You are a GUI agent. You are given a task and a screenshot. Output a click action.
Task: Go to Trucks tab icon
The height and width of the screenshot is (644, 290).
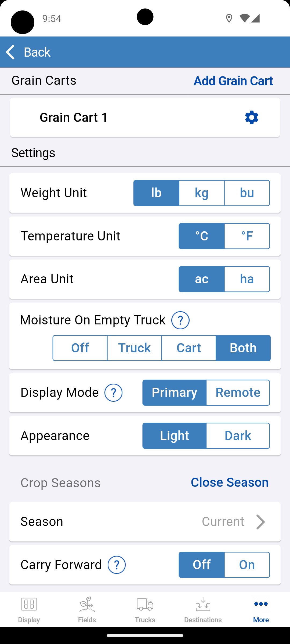(145, 604)
